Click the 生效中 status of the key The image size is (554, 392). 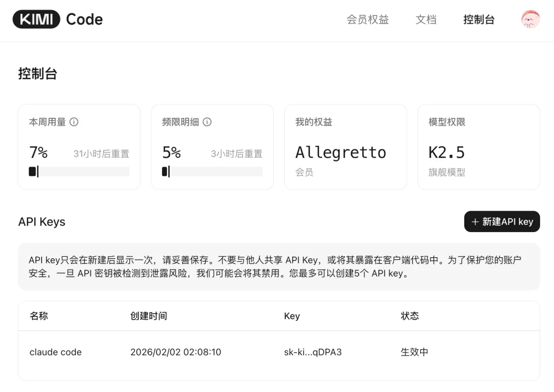tap(414, 352)
